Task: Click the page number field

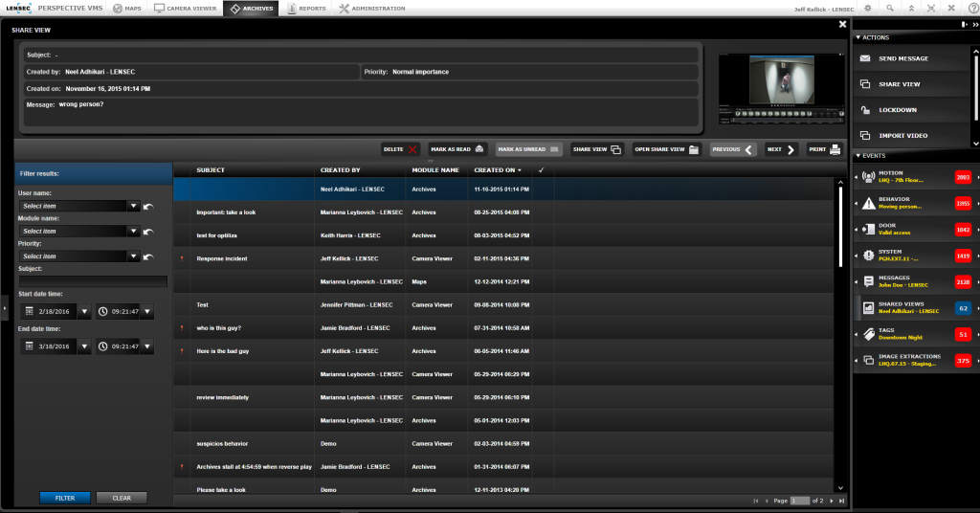Action: [800, 501]
